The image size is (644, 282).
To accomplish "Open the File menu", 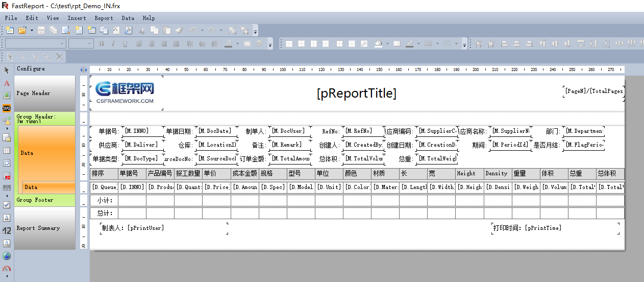I will (11, 18).
